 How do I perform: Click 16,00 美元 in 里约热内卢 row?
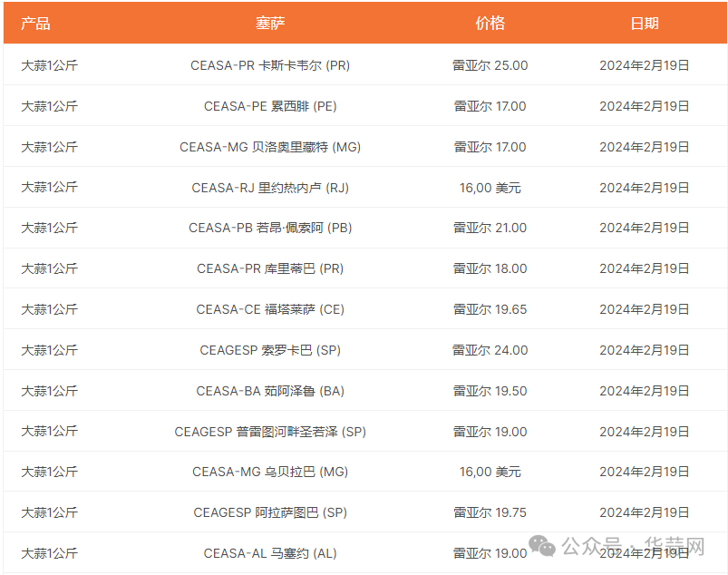point(490,188)
